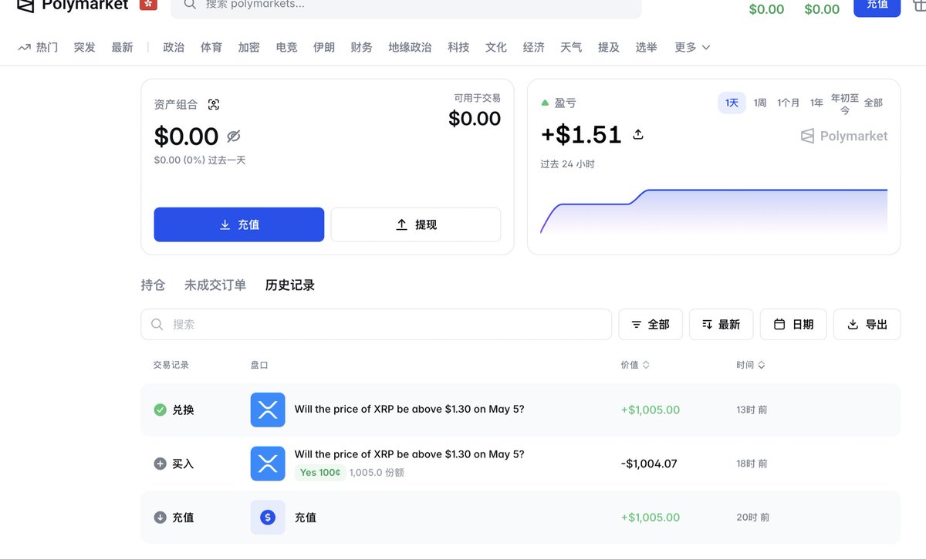The image size is (926, 560).
Task: Select the Hong Kong region flag icon
Action: click(148, 4)
